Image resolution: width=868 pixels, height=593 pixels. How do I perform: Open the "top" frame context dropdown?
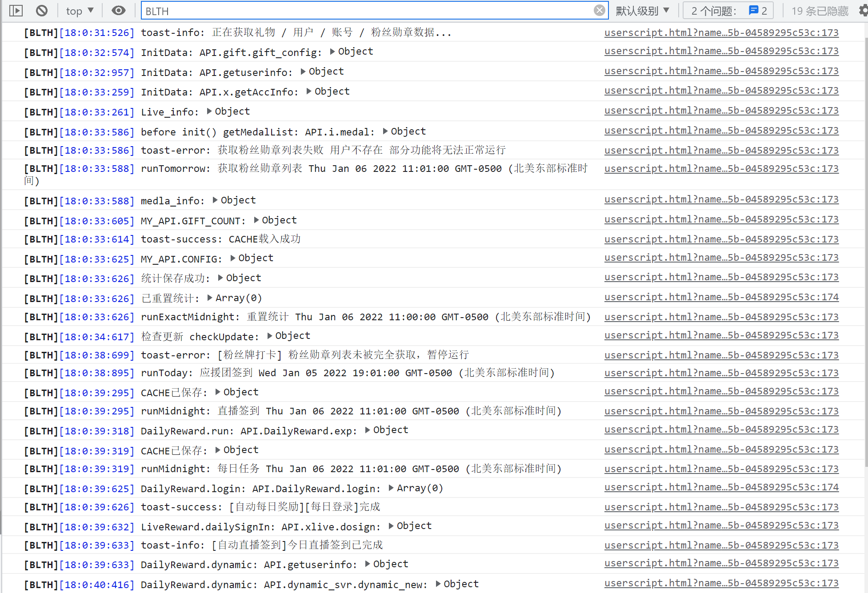coord(79,10)
